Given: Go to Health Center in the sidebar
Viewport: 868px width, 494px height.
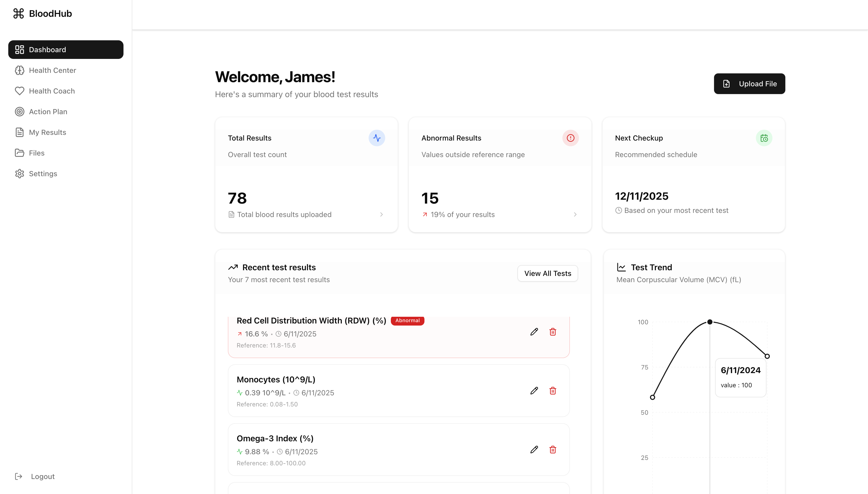Looking at the screenshot, I should (x=66, y=70).
